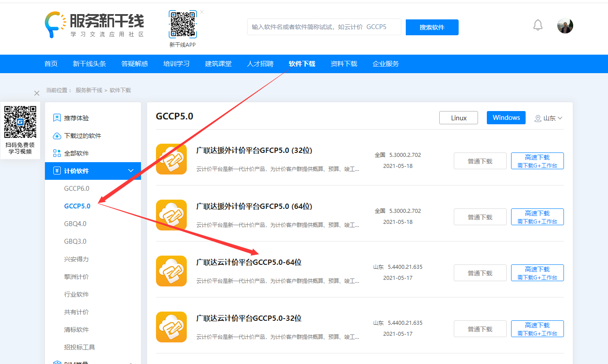Click the 计价软件 yen icon

tap(57, 171)
